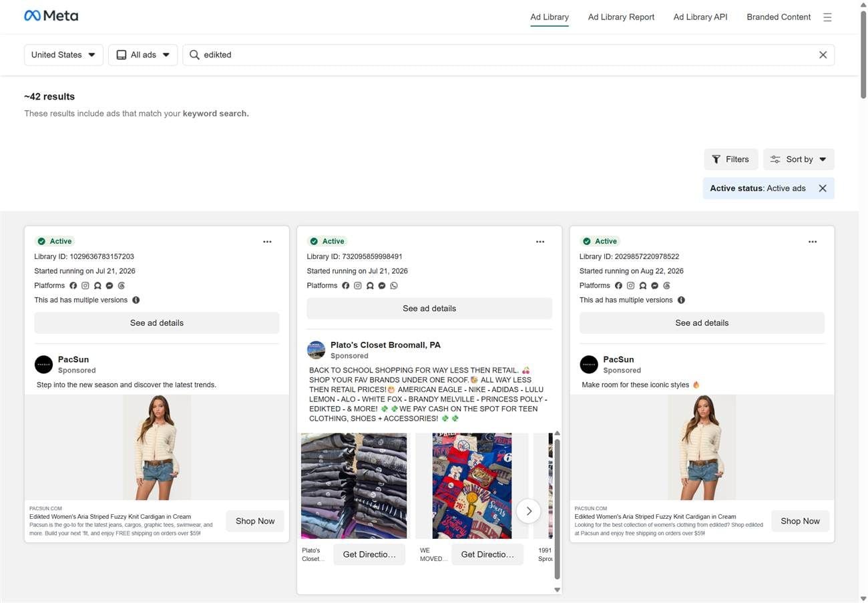The height and width of the screenshot is (603, 868).
Task: Open PacSun page link on ad 1029636783157203
Action: pos(73,360)
